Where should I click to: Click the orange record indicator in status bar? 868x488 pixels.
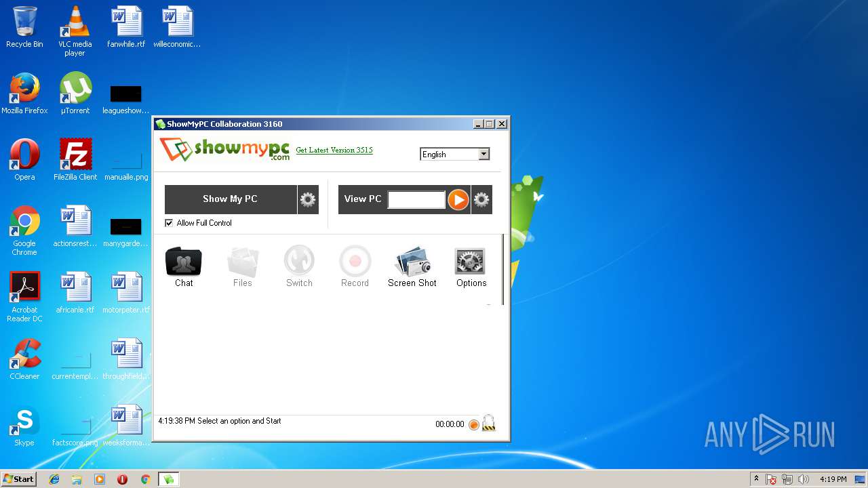pyautogui.click(x=474, y=425)
